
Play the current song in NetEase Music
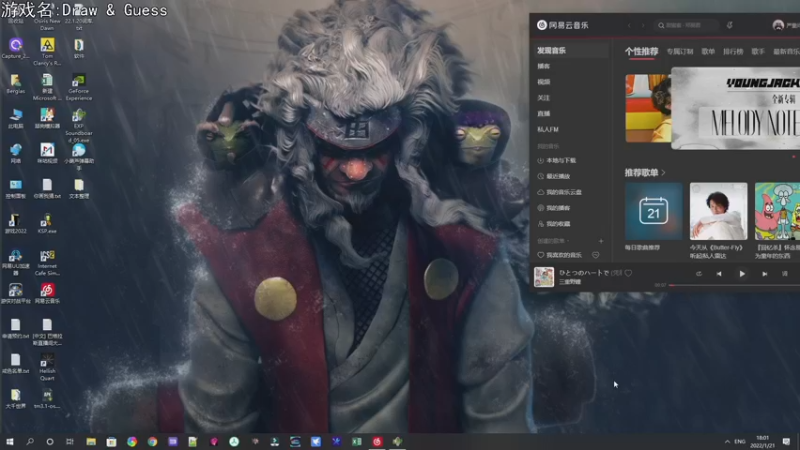742,274
